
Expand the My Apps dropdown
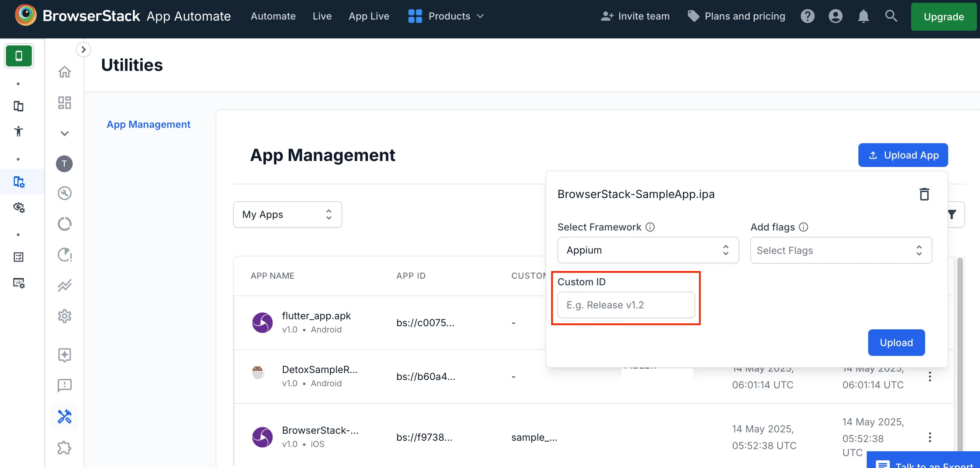pos(287,215)
